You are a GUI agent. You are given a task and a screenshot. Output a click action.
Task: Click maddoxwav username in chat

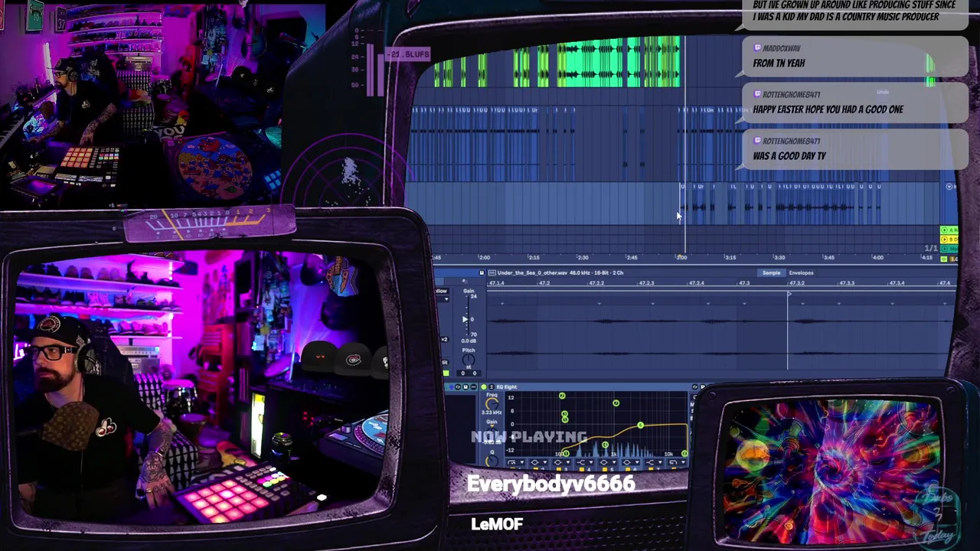[781, 48]
